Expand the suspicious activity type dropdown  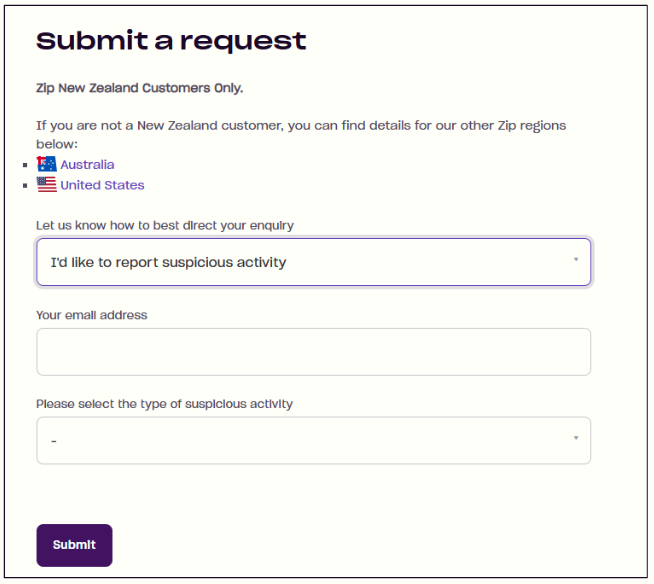[313, 441]
